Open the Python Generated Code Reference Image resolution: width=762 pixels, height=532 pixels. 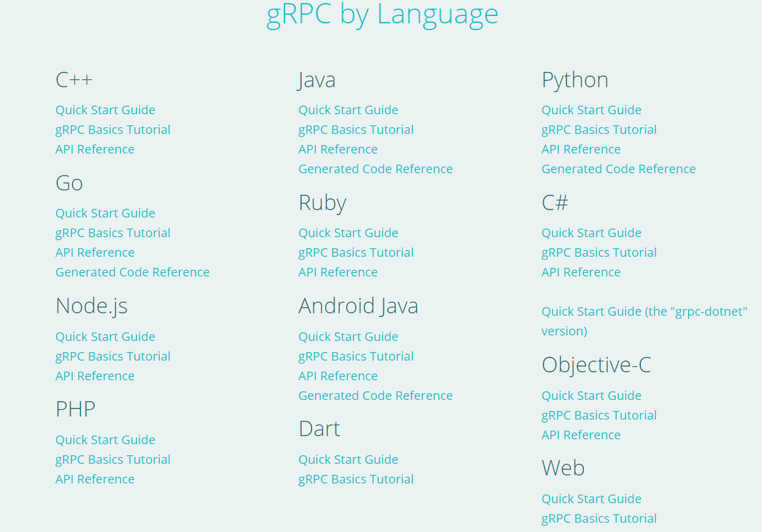(x=619, y=169)
